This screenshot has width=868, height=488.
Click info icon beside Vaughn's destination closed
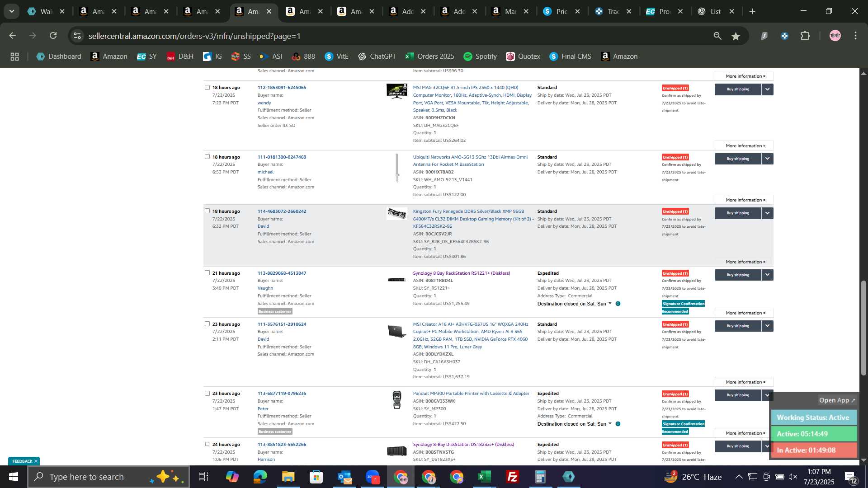pyautogui.click(x=618, y=304)
